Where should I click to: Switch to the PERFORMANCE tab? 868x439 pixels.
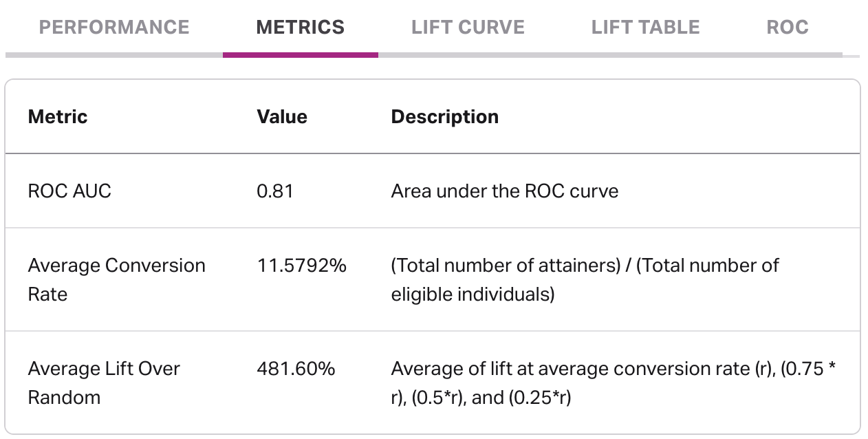115,27
